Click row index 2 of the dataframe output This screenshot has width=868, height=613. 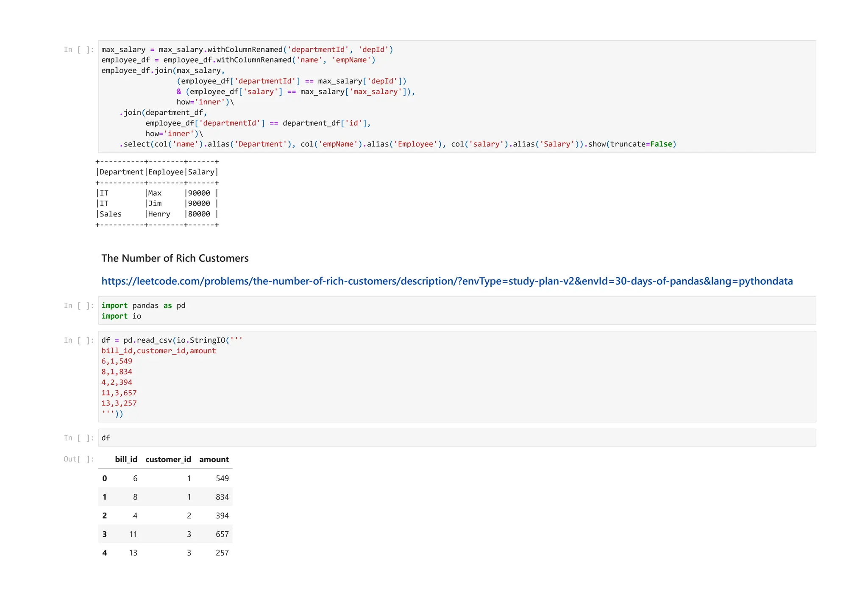105,516
